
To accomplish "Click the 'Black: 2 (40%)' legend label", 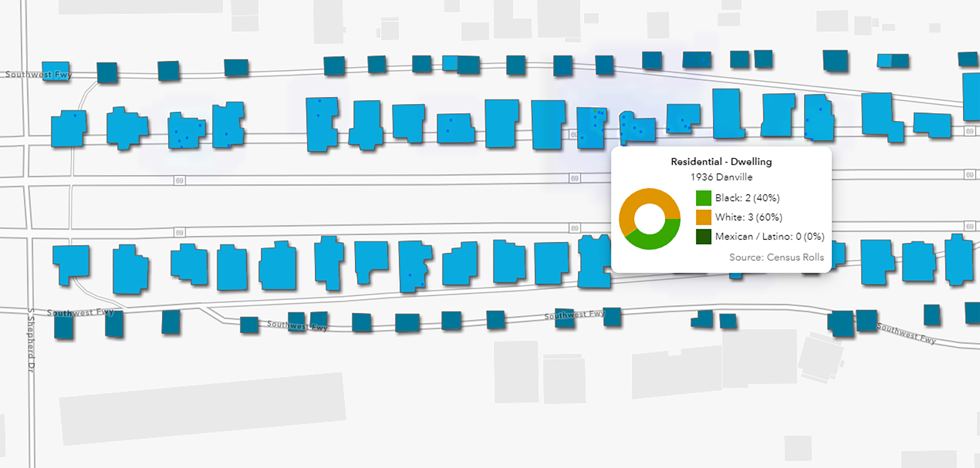I will (747, 198).
